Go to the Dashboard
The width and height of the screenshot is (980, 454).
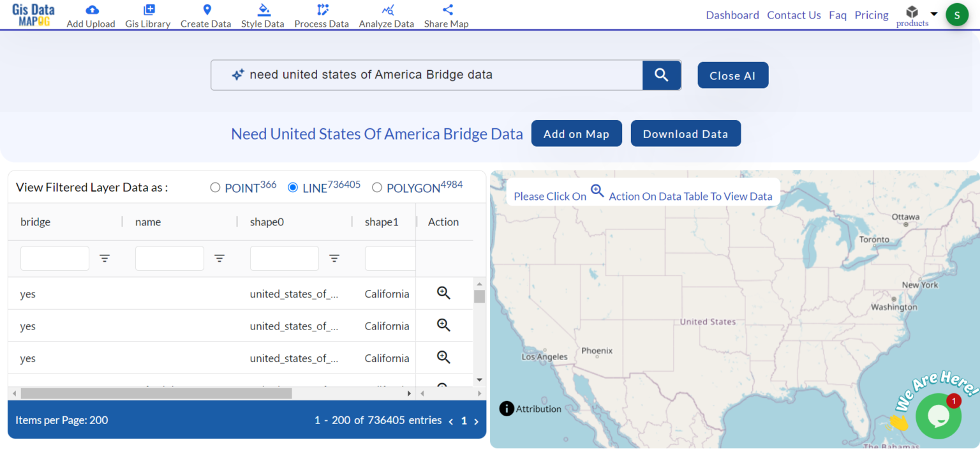(732, 15)
